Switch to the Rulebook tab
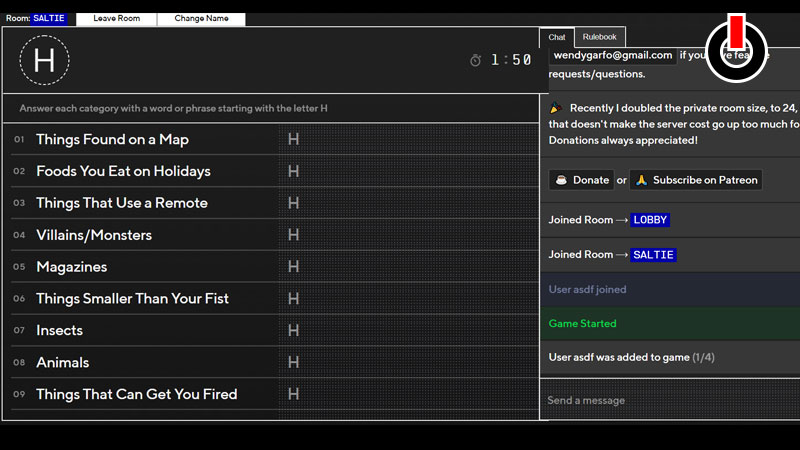This screenshot has height=450, width=800. tap(599, 37)
